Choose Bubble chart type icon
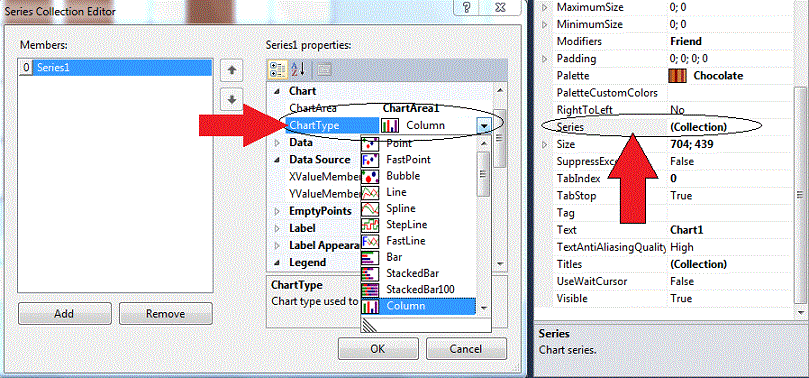 [x=370, y=176]
